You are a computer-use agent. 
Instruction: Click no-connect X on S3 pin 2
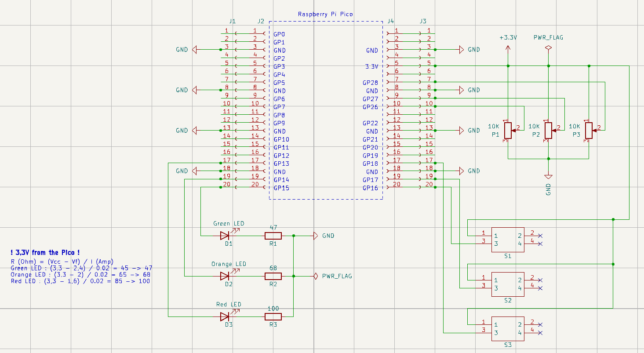[540, 324]
